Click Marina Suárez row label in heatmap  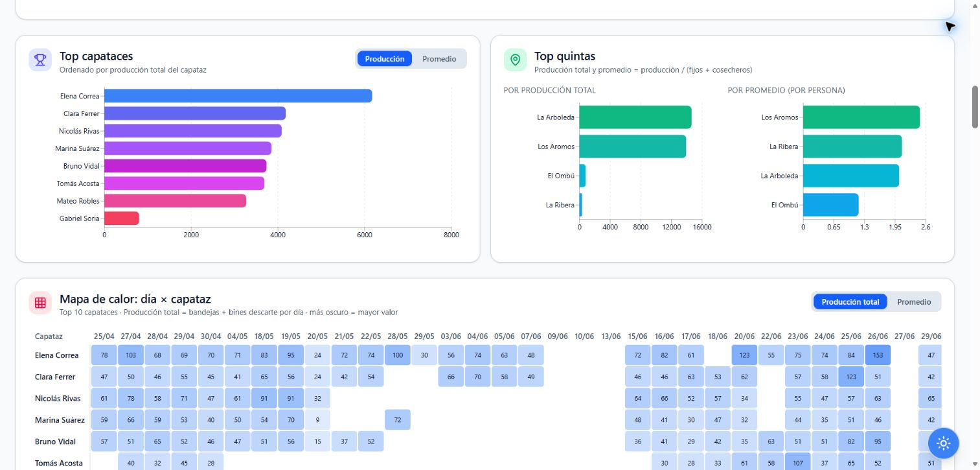point(60,420)
